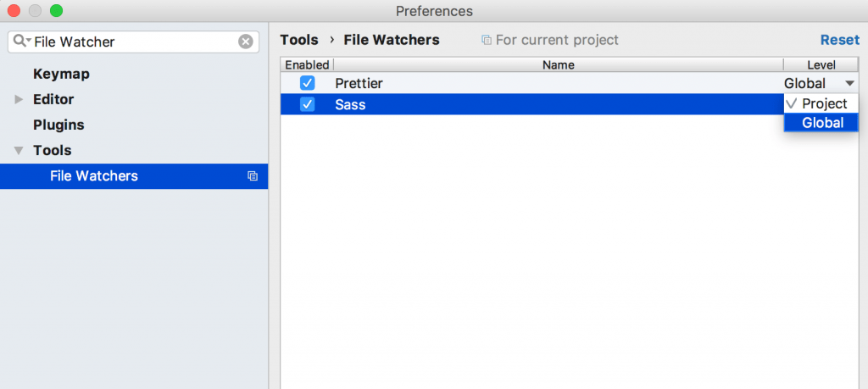The image size is (868, 389).
Task: Clear the File Watcher search text
Action: click(245, 42)
